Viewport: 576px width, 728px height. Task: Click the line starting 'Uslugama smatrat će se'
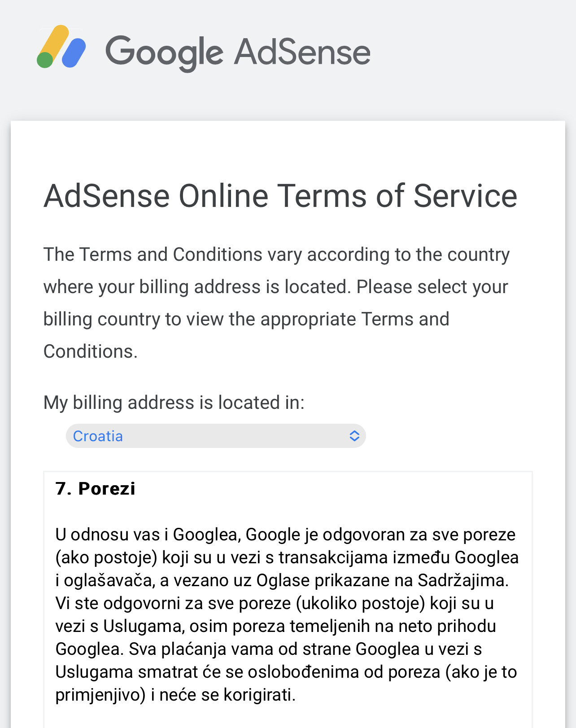coord(286,672)
